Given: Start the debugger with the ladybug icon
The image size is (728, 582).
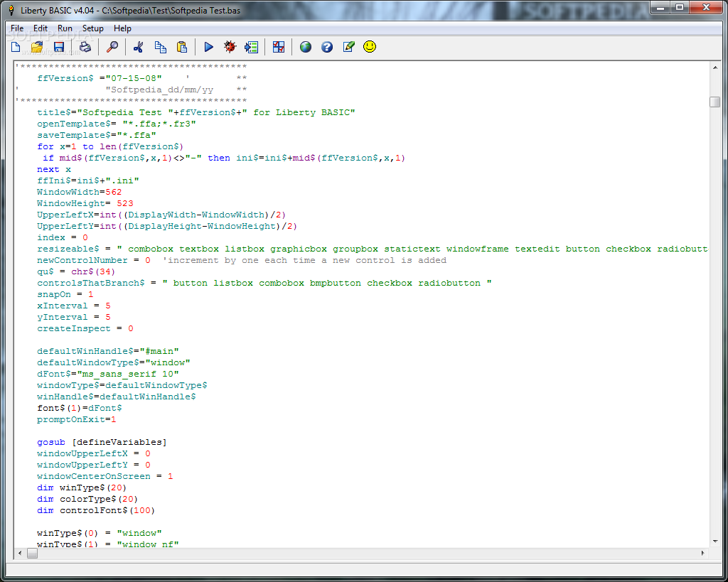Looking at the screenshot, I should [230, 47].
